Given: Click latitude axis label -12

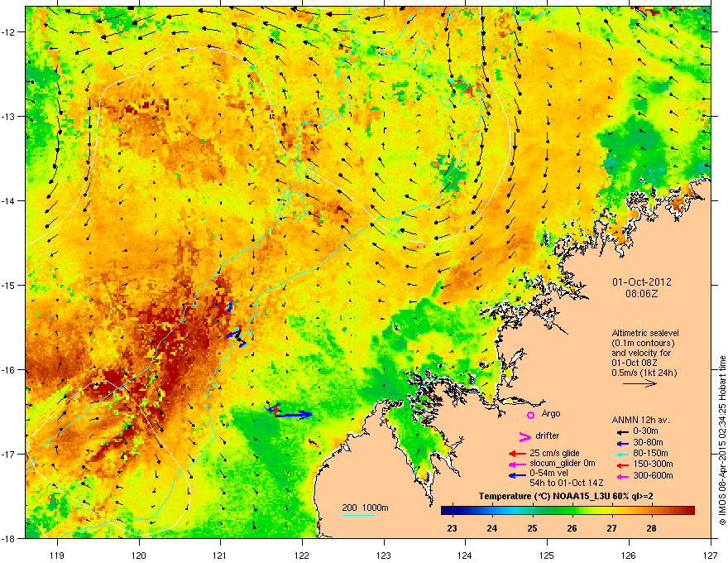Looking at the screenshot, I should coord(9,31).
